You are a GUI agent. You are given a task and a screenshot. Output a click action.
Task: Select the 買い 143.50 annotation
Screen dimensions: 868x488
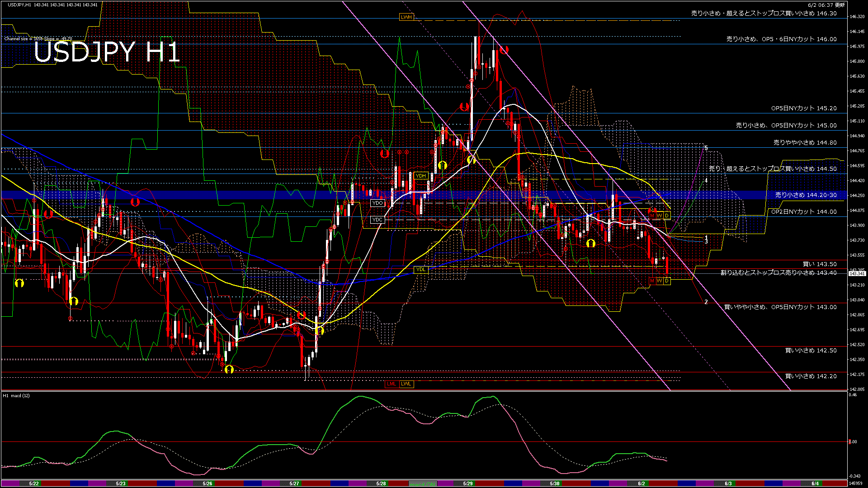pos(819,264)
